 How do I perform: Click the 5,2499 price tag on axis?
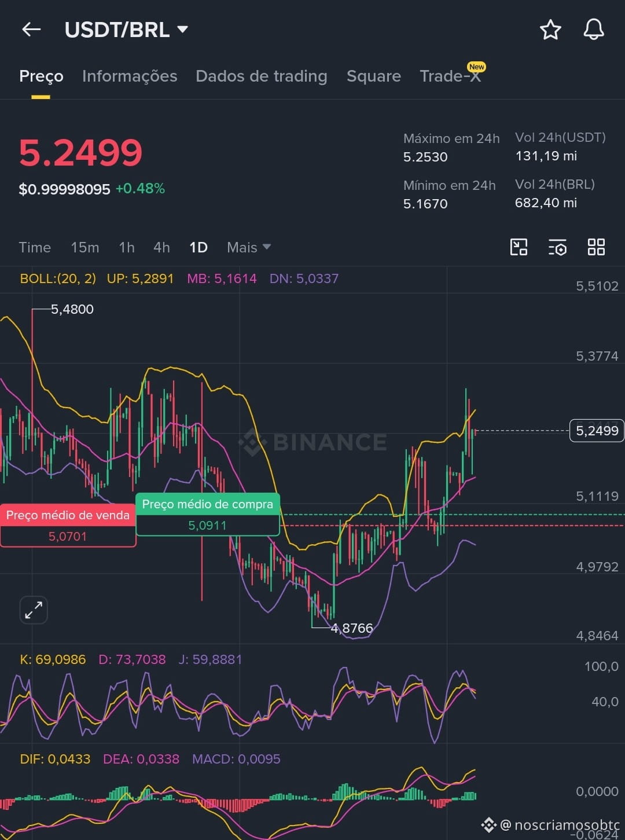[597, 431]
